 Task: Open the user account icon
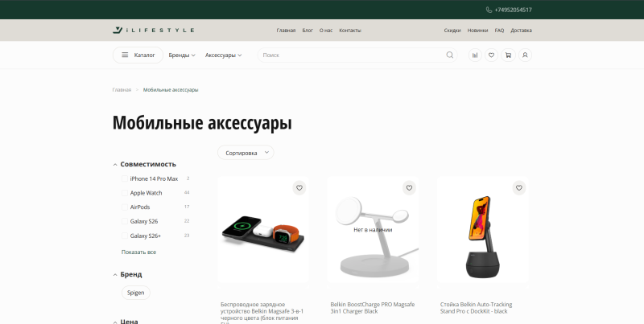[525, 55]
